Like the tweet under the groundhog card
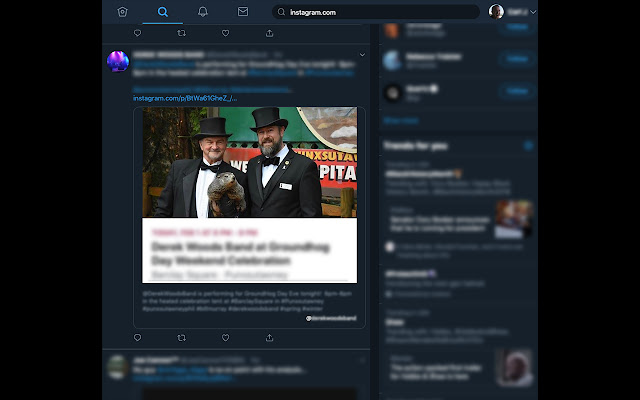Viewport: 640px width, 400px height. pos(225,338)
